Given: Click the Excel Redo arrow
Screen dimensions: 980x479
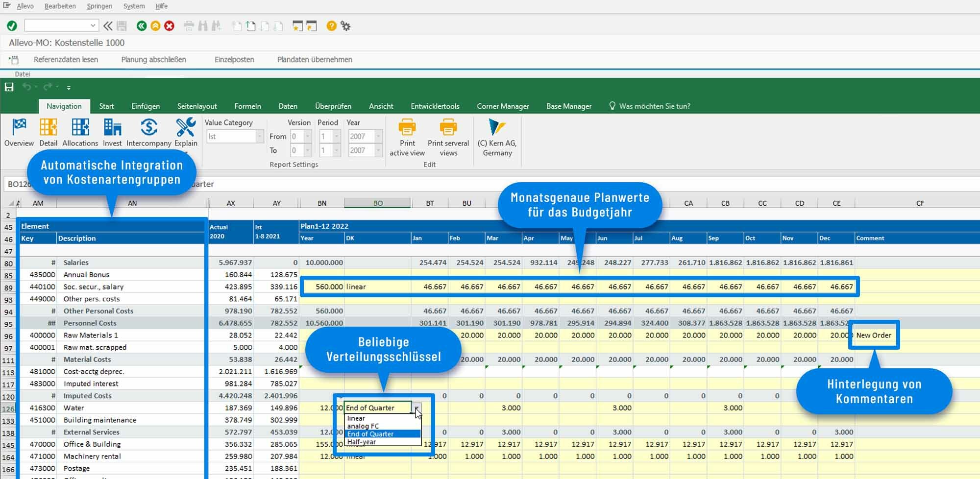Looking at the screenshot, I should 48,87.
